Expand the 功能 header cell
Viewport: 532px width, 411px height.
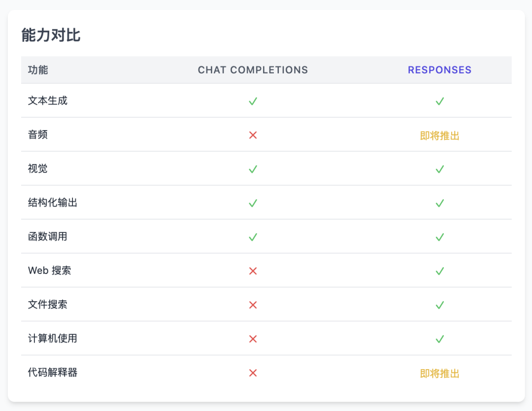(37, 70)
